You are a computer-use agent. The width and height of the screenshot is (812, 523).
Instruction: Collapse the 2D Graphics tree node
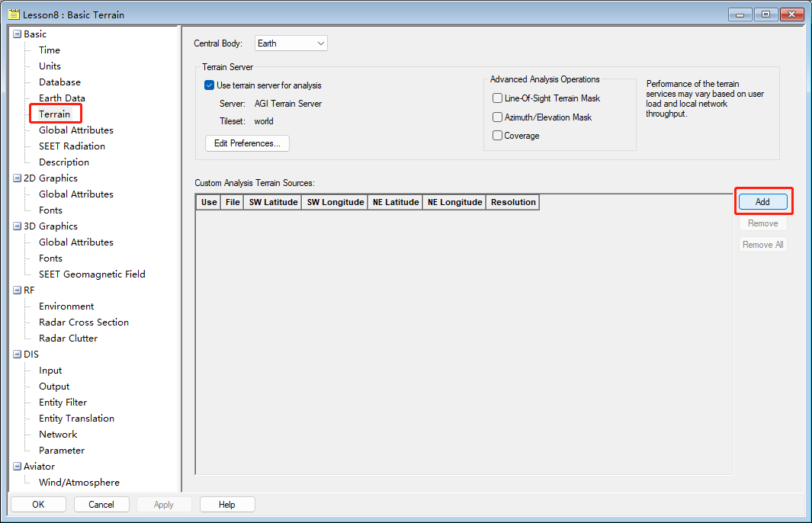[x=18, y=178]
